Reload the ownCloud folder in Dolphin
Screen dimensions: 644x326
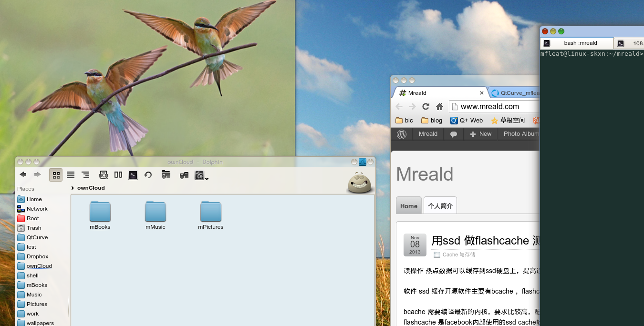click(148, 175)
